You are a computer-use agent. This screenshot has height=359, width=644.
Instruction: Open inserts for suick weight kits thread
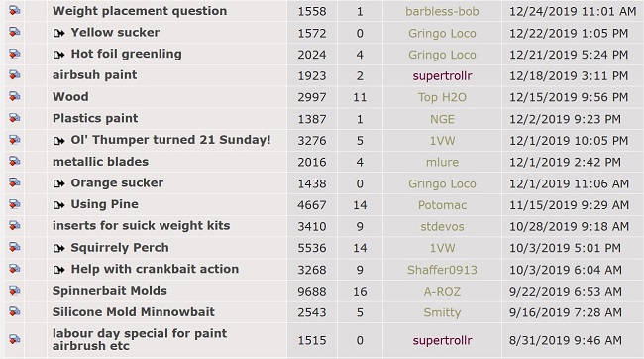click(x=141, y=226)
